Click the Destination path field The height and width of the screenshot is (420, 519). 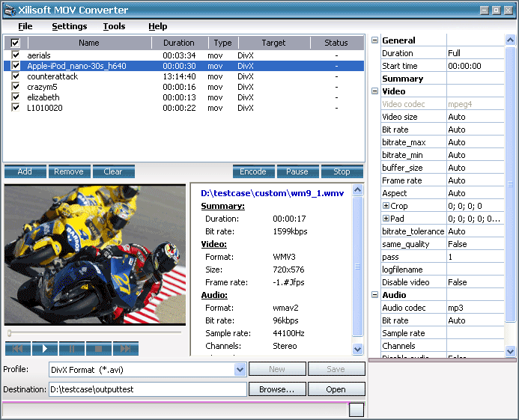148,389
